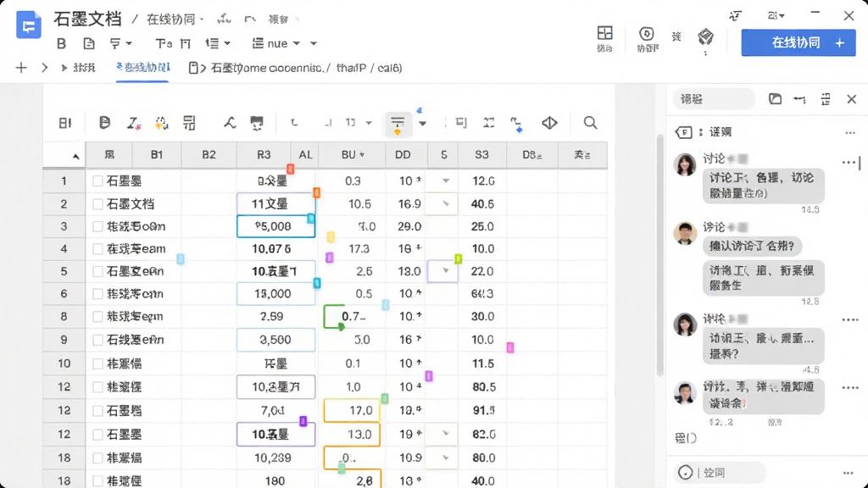The image size is (868, 488).
Task: Click the emoji icon in comment input
Action: (x=685, y=473)
